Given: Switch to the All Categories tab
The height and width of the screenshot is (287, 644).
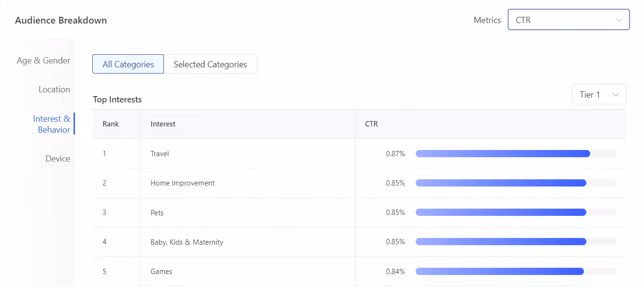Looking at the screenshot, I should [128, 63].
